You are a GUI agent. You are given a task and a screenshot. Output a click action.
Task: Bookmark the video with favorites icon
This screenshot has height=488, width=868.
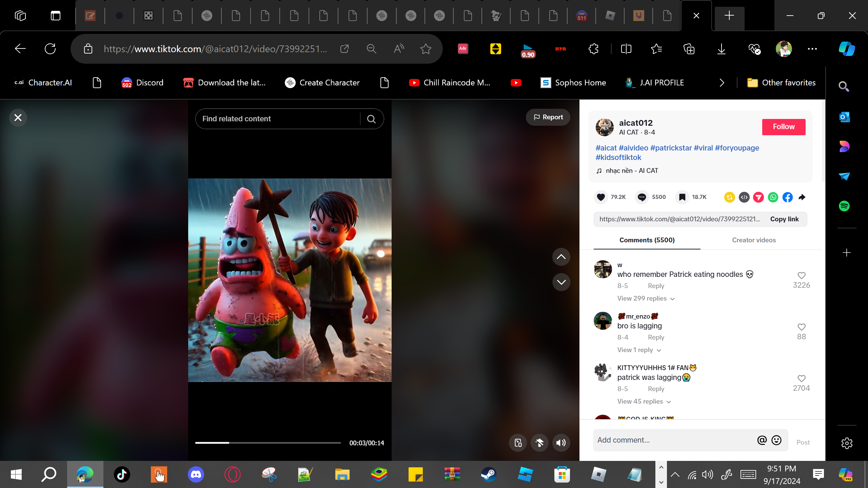[x=682, y=197]
